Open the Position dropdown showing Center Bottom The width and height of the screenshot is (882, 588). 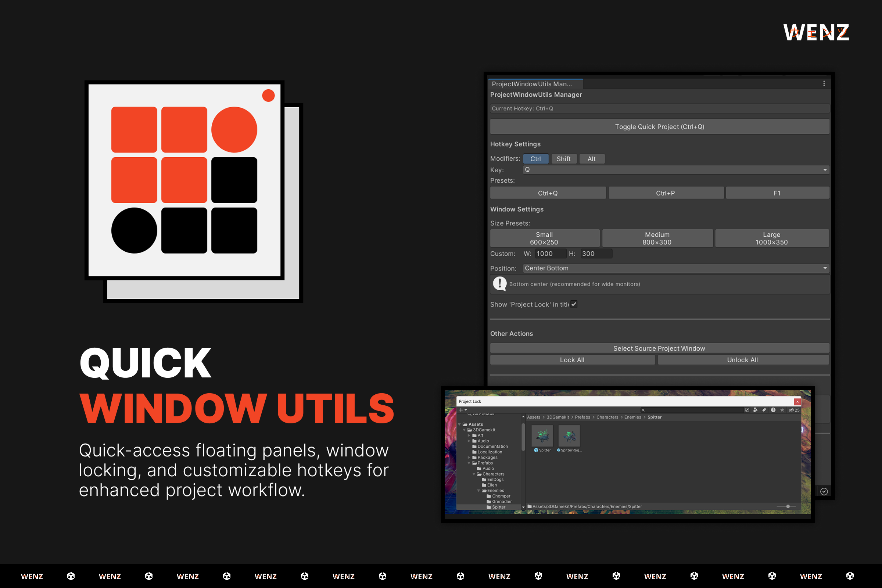(676, 268)
